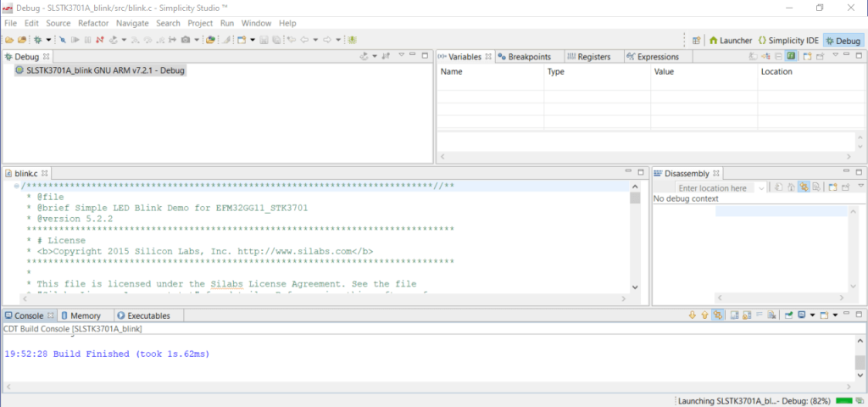The image size is (868, 407).
Task: Click Disassembly Go to Program Counter icon
Action: [791, 187]
